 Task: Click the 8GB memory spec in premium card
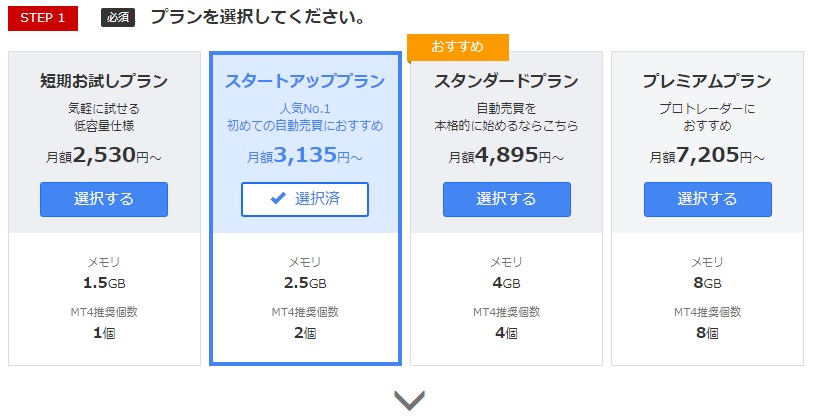[707, 283]
